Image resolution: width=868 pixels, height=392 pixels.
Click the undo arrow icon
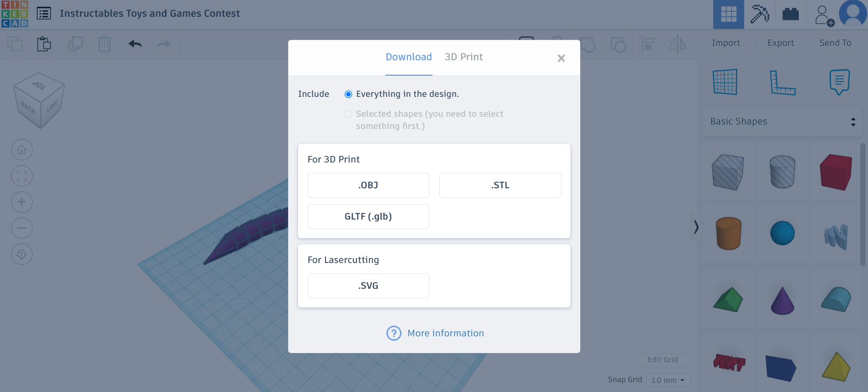[135, 44]
